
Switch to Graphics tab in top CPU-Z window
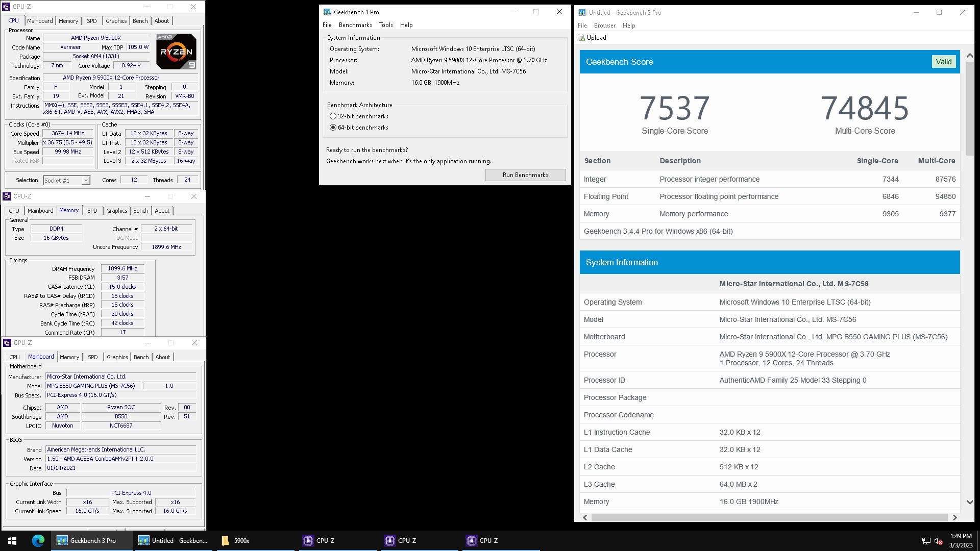point(116,21)
